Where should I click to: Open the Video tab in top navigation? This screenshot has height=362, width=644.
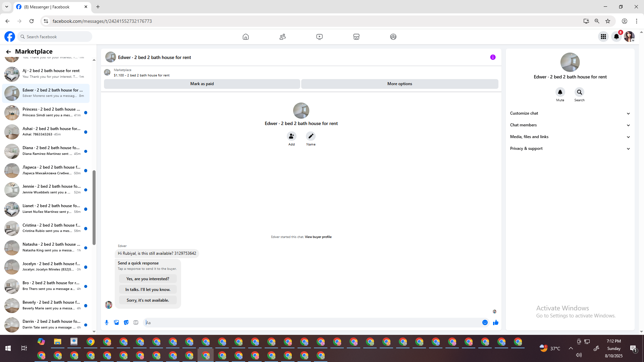click(319, 37)
